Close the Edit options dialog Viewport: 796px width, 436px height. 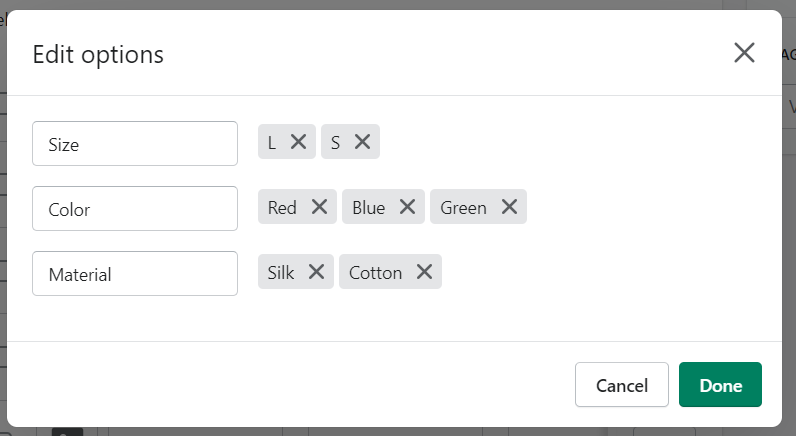tap(744, 53)
